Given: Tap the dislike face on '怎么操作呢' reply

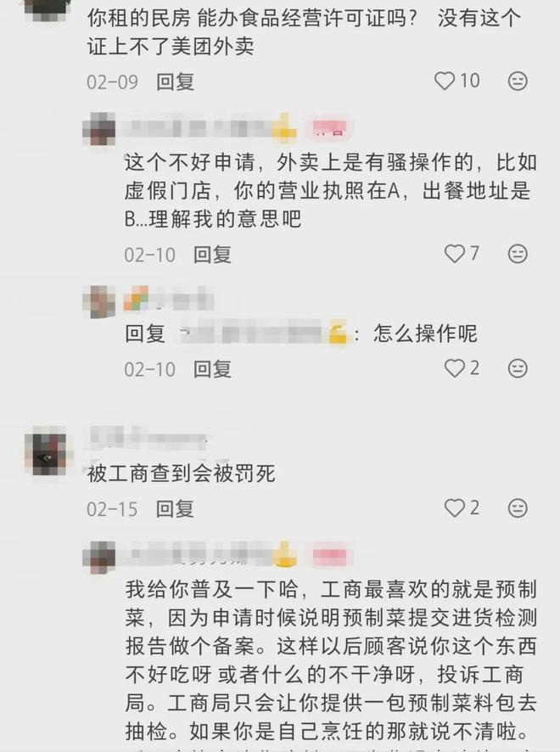Looking at the screenshot, I should [518, 368].
